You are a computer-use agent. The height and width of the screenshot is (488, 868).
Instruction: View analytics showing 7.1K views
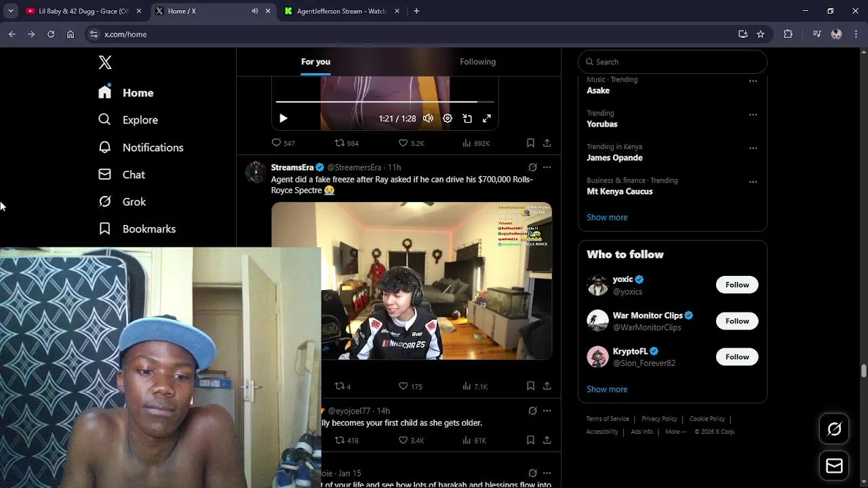point(475,386)
